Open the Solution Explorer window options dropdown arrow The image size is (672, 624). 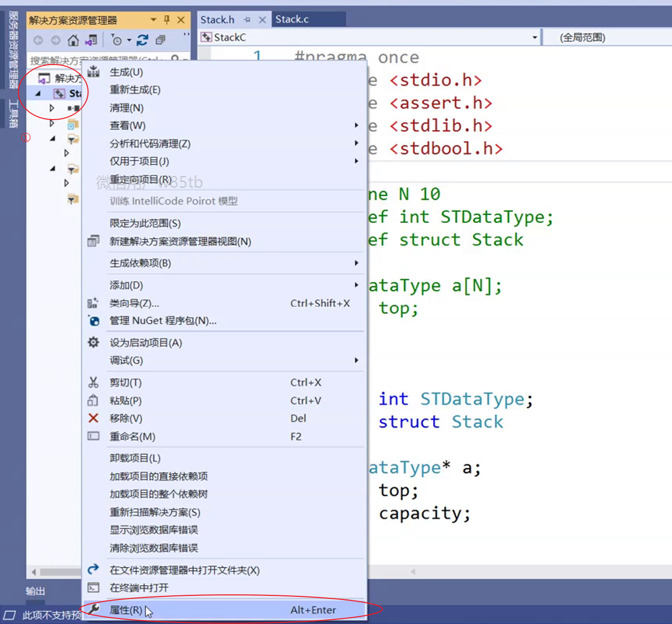point(153,20)
